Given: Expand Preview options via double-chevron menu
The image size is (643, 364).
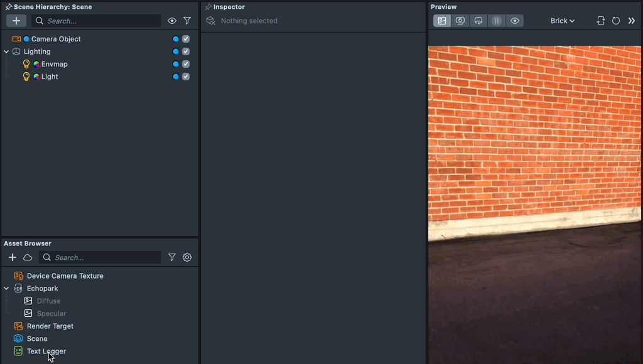Looking at the screenshot, I should [632, 21].
